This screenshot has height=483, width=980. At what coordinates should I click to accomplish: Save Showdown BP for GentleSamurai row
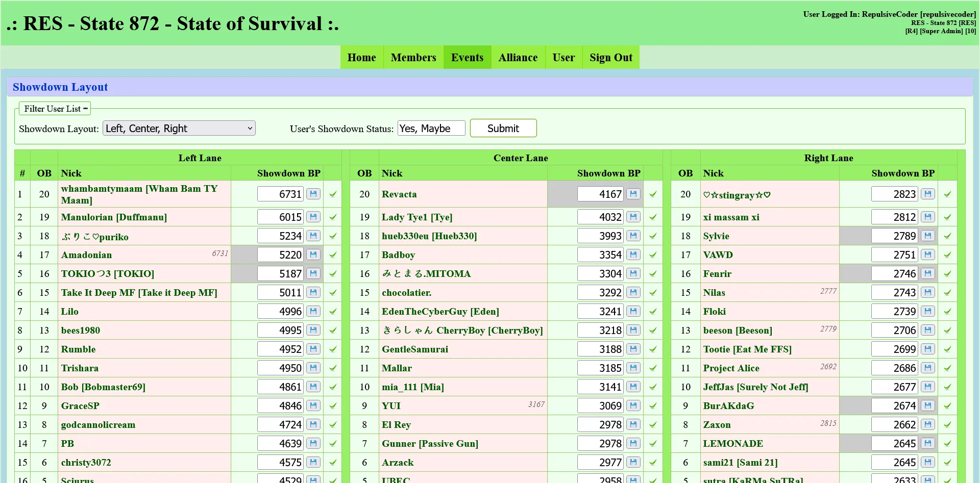pos(633,349)
